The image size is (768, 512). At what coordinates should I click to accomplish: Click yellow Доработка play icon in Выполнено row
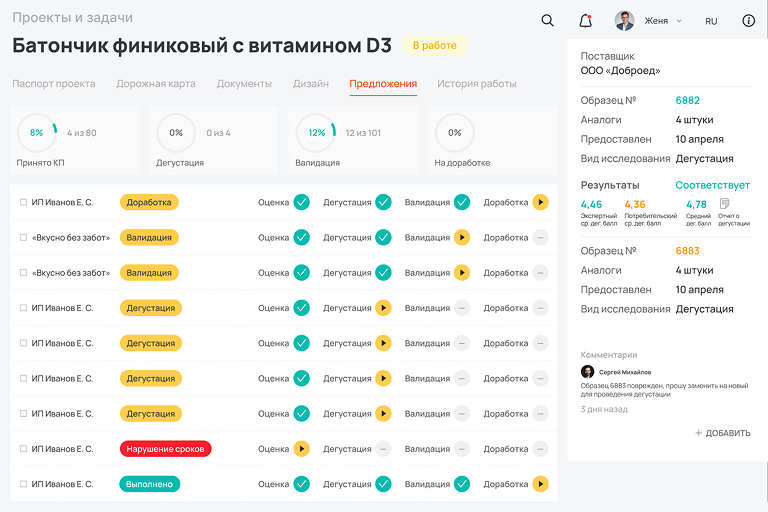coord(540,484)
